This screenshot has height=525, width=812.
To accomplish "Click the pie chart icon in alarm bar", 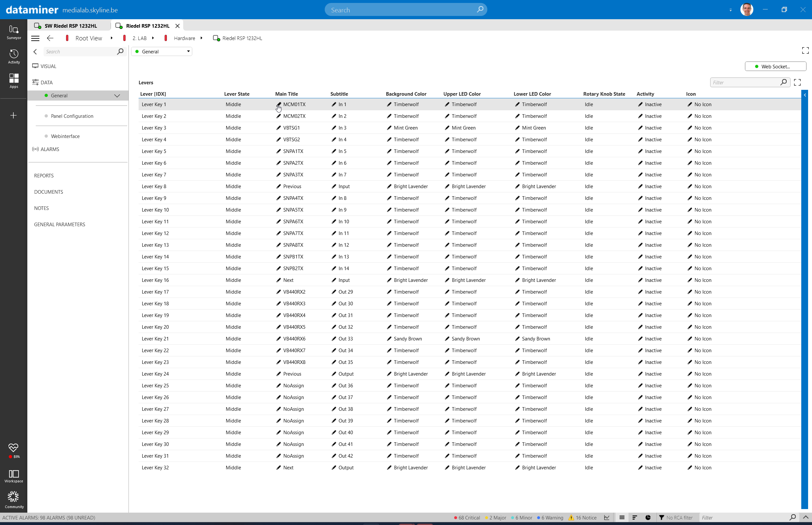I will coord(648,517).
